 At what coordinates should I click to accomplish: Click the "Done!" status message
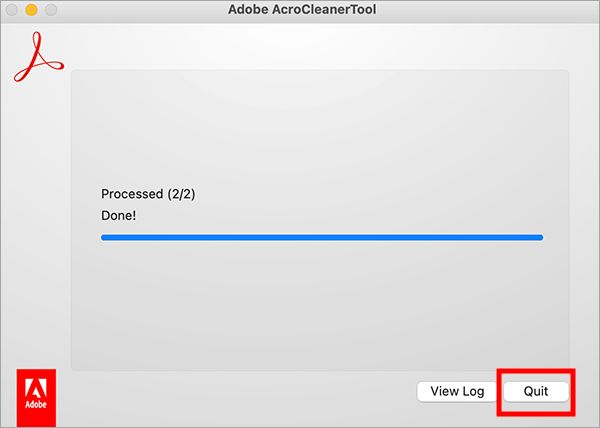[x=119, y=215]
